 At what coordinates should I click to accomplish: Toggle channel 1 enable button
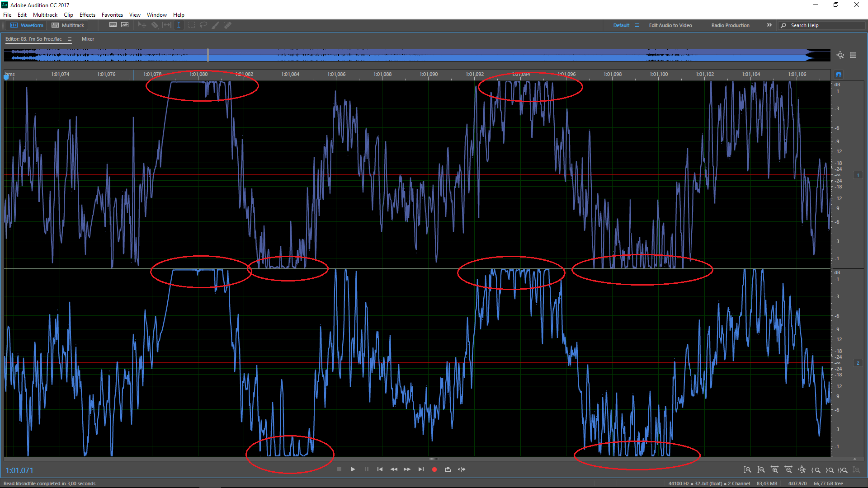[x=858, y=175]
